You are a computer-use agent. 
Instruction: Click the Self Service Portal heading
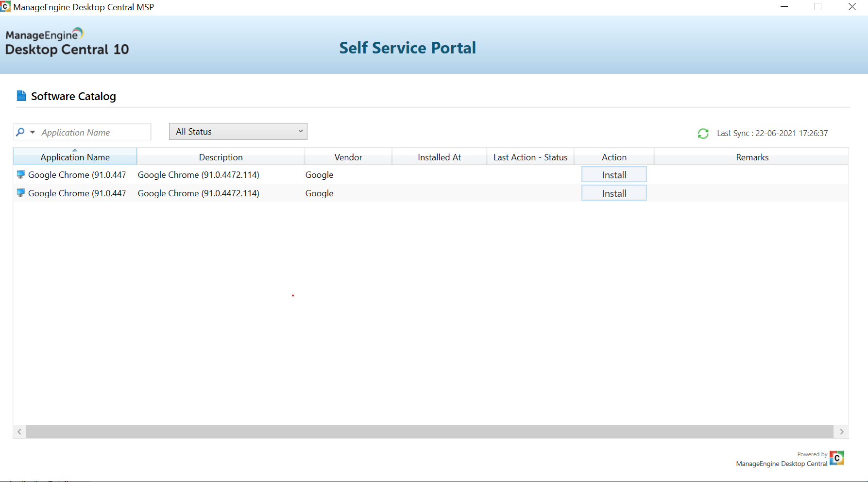click(408, 48)
